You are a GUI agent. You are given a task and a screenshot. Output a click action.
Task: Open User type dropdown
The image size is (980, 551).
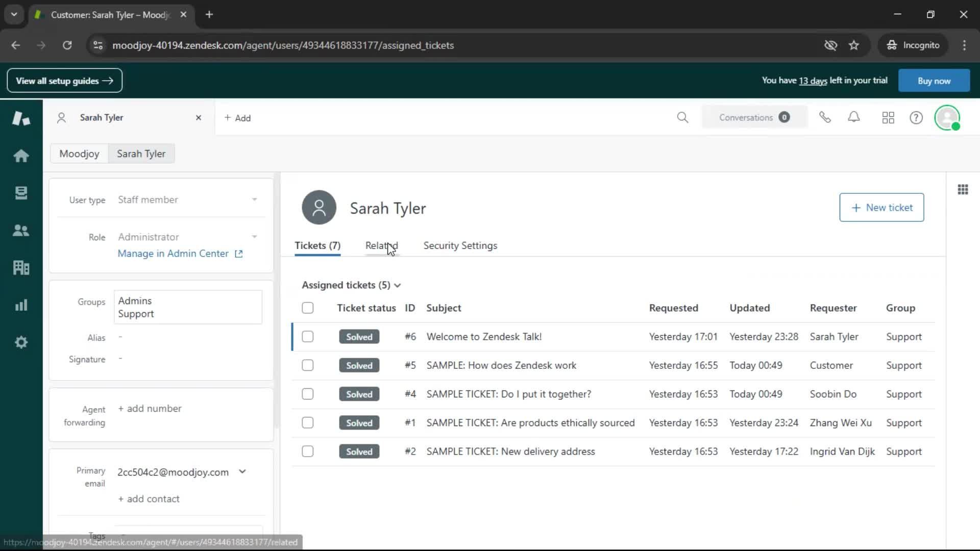coord(187,200)
